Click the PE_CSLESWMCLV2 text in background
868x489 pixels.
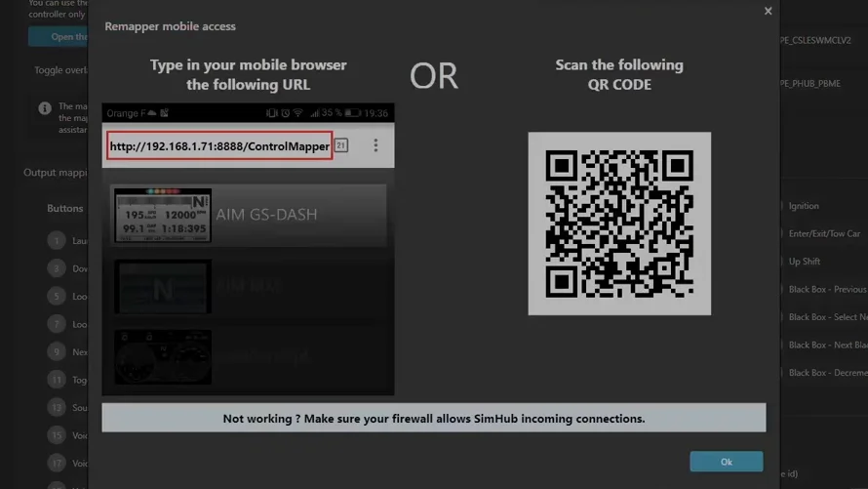(x=815, y=40)
